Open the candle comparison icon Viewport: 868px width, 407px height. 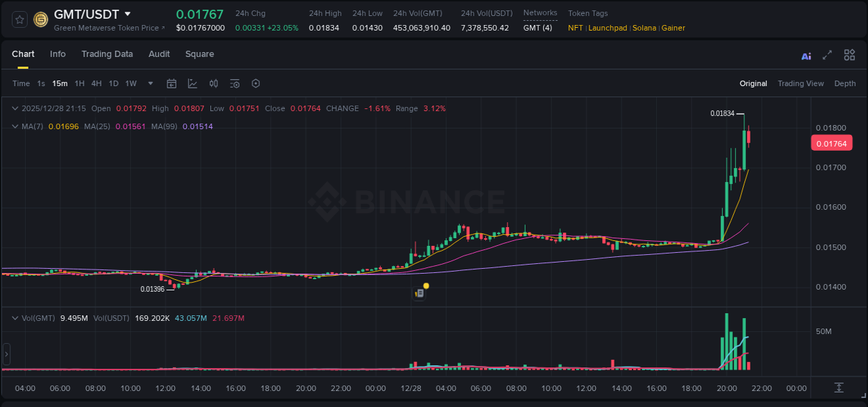215,83
